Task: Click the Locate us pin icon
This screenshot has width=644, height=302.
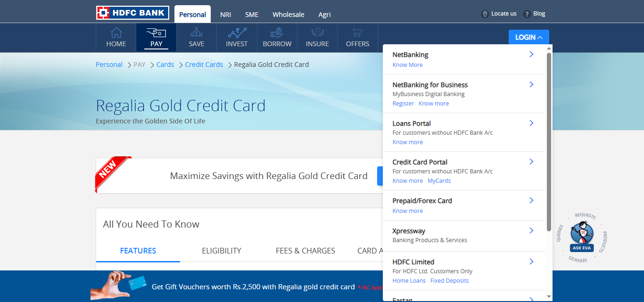Action: click(485, 14)
